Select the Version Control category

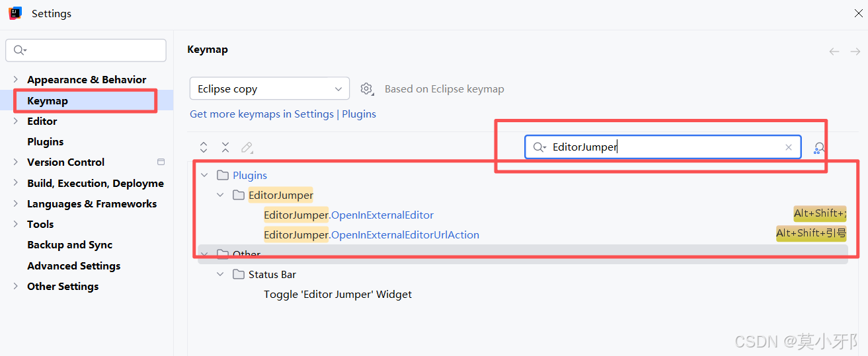(x=66, y=162)
